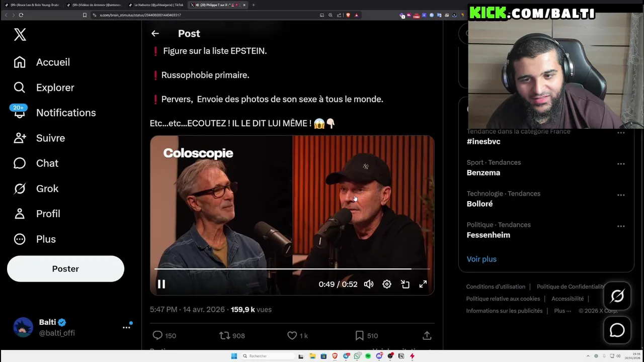Open Grok from the sidebar
Screen dimensions: 644x362
point(36,189)
